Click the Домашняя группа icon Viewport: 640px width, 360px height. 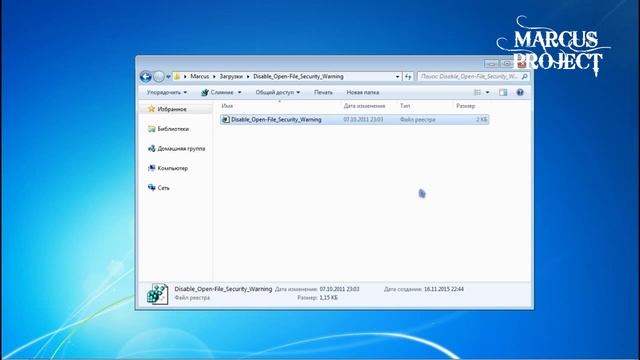pyautogui.click(x=151, y=148)
